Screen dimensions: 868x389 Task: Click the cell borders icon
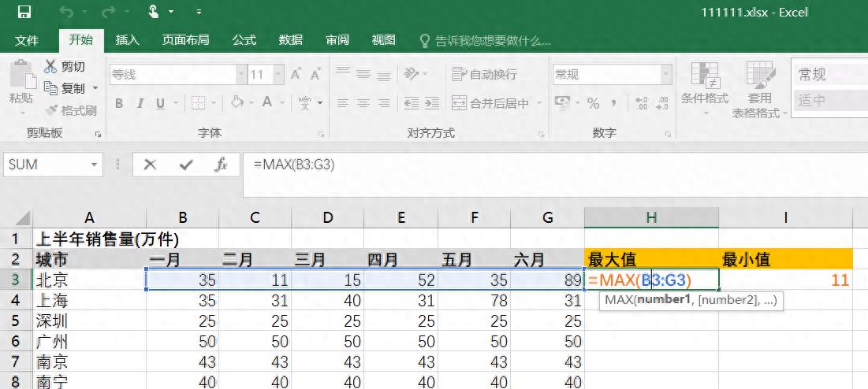point(198,103)
